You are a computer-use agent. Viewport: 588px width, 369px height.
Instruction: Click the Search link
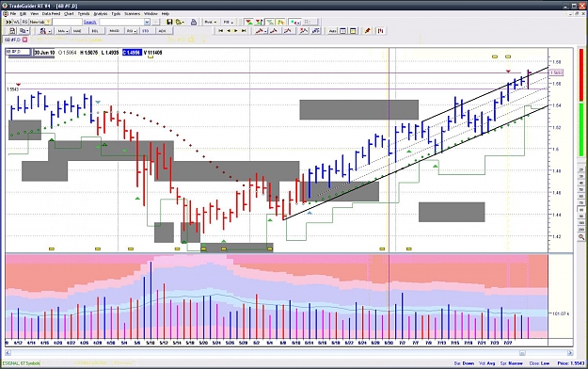pyautogui.click(x=90, y=23)
